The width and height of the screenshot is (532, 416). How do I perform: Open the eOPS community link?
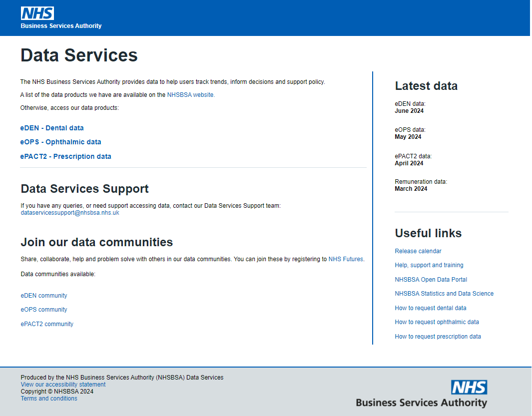(x=44, y=310)
